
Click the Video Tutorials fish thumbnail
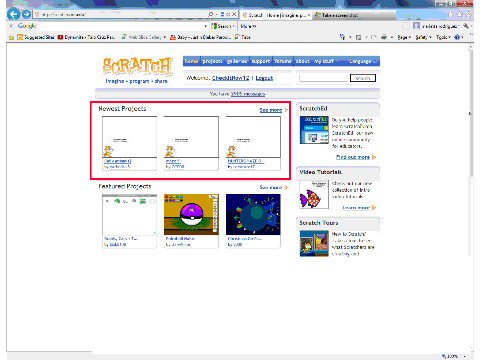tap(314, 194)
